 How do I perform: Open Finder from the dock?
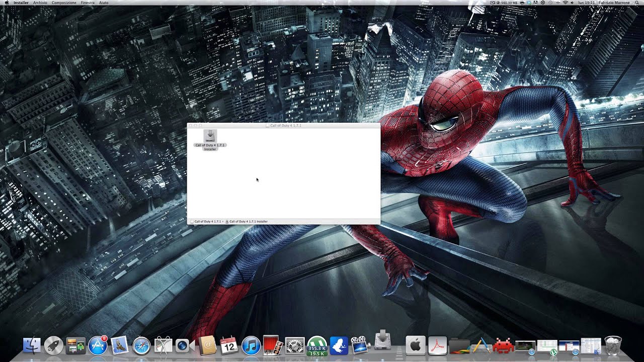tap(32, 345)
